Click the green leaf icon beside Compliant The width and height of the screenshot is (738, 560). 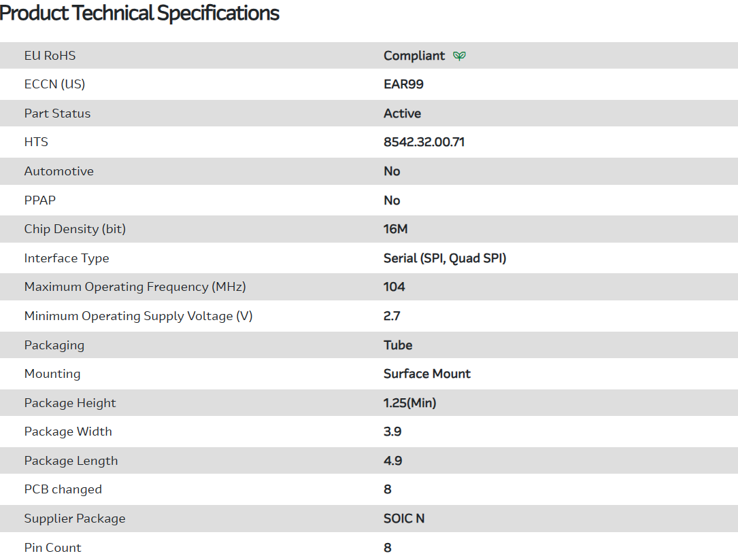click(x=460, y=56)
